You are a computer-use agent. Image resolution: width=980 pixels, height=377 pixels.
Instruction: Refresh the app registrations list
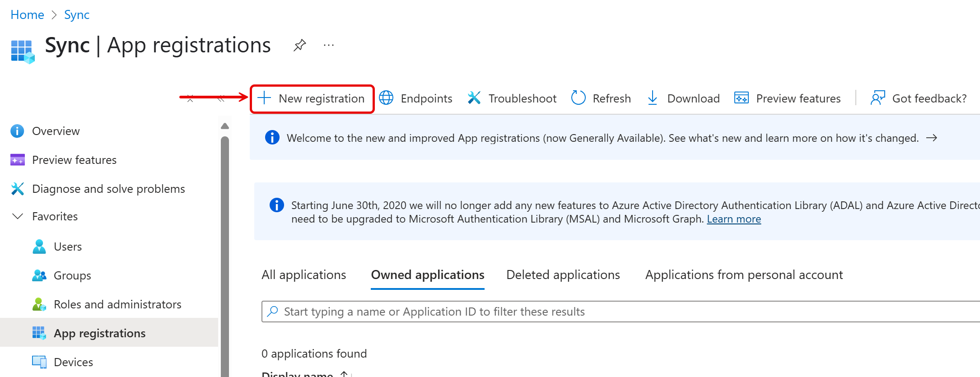pos(601,98)
